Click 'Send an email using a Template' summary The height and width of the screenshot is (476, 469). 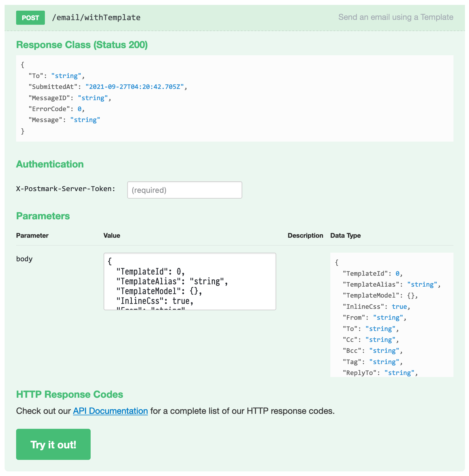click(x=396, y=17)
